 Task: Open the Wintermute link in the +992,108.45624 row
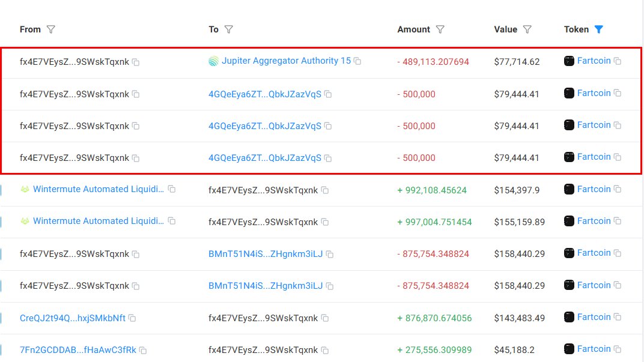pyautogui.click(x=98, y=189)
